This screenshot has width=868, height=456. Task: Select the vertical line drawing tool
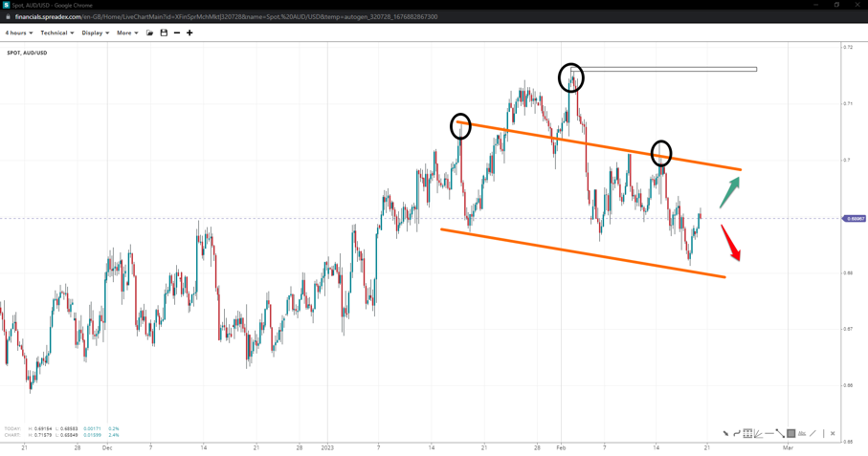pyautogui.click(x=823, y=433)
